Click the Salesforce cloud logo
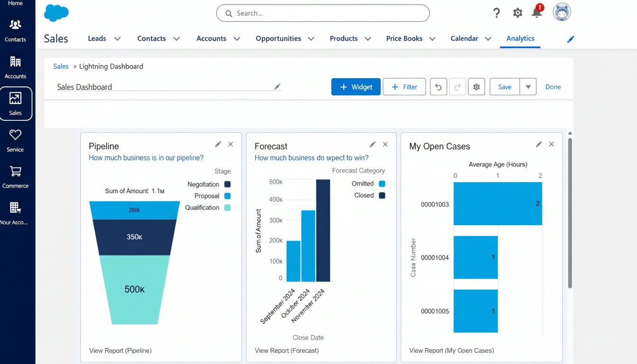This screenshot has height=364, width=637. point(56,13)
